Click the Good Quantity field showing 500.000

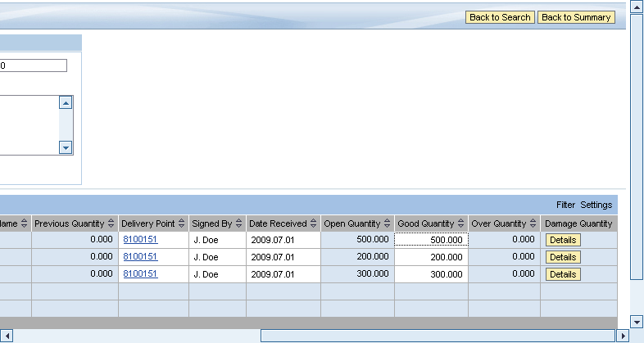tap(431, 240)
